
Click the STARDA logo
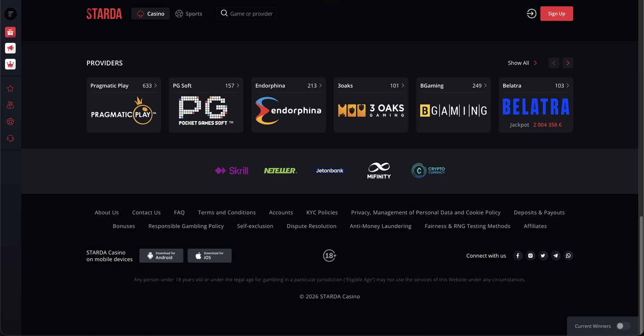[104, 14]
